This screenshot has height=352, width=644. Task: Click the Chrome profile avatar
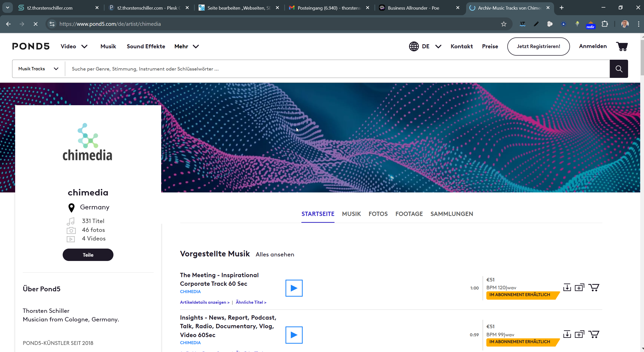(625, 24)
